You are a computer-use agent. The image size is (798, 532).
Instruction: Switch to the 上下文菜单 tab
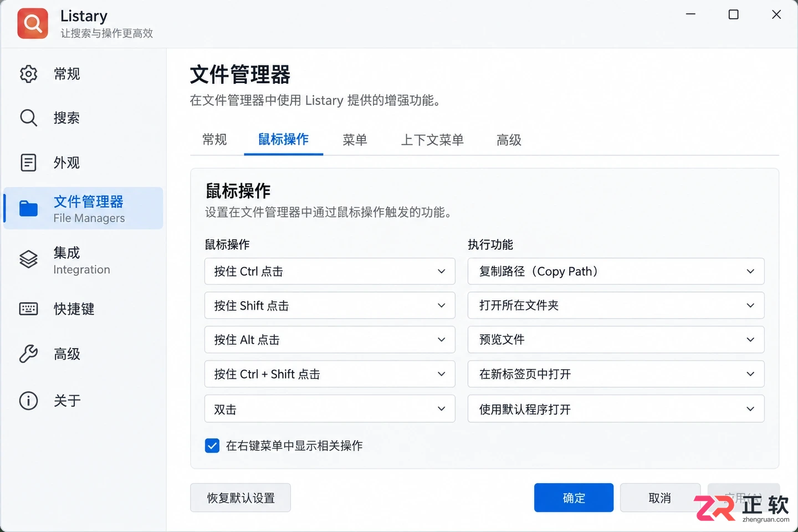pos(432,140)
